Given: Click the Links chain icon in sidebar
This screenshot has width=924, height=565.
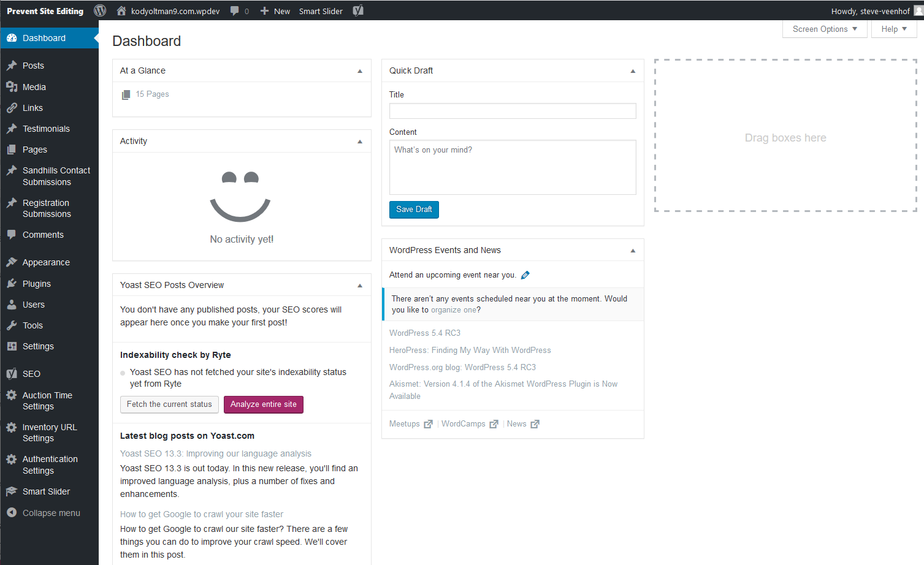Looking at the screenshot, I should point(12,108).
